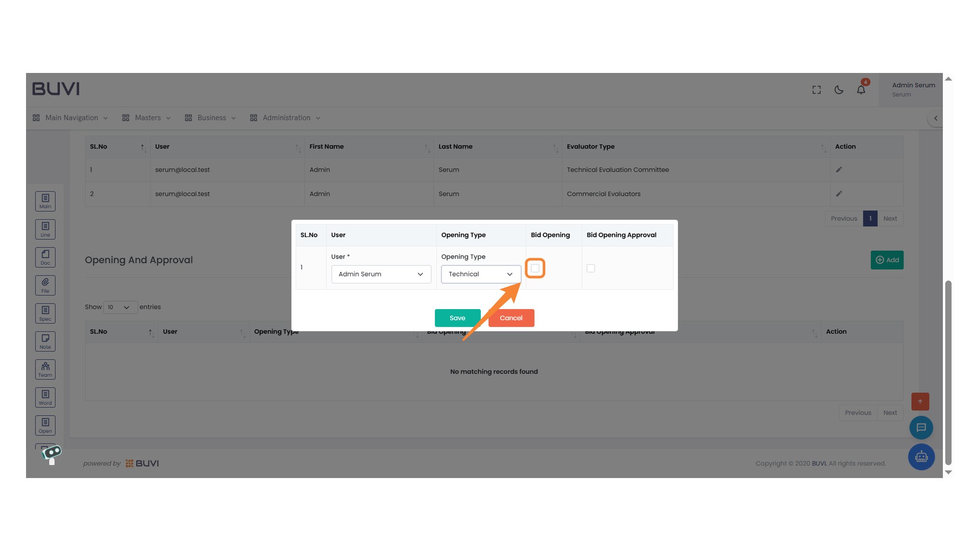Expand the Masters menu

click(x=146, y=118)
